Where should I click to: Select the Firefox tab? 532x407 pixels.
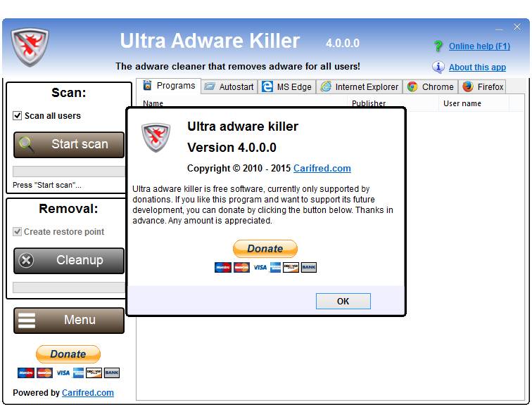click(x=483, y=86)
